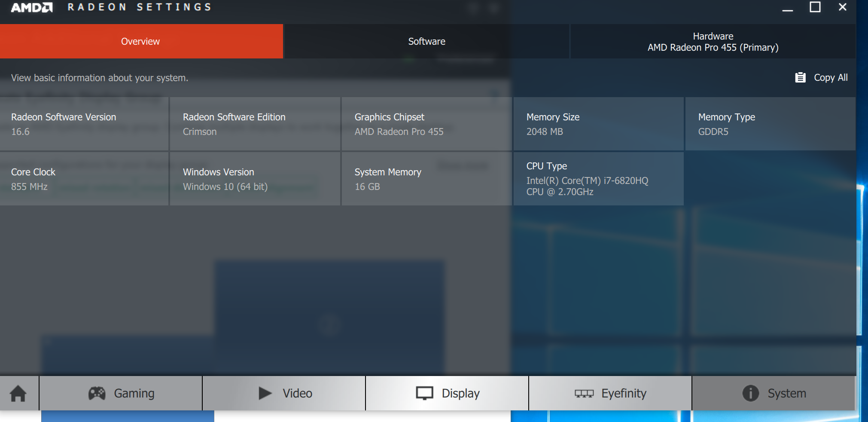868x422 pixels.
Task: Click the 16 GB value
Action: point(367,187)
